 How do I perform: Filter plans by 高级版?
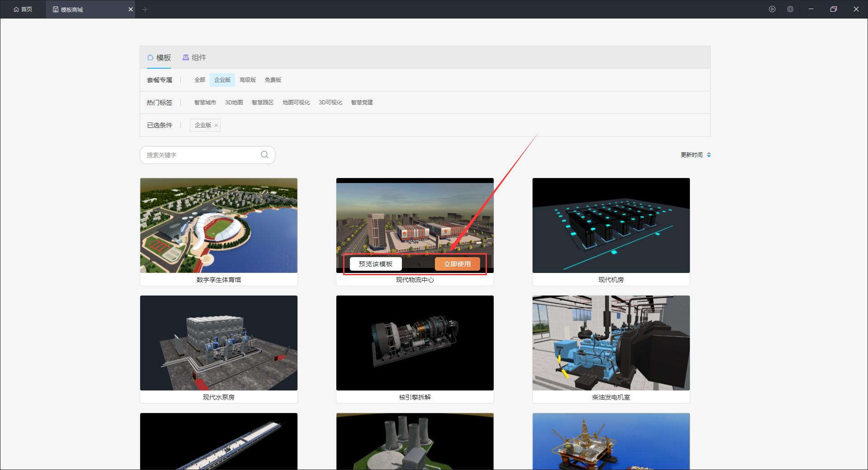(248, 80)
